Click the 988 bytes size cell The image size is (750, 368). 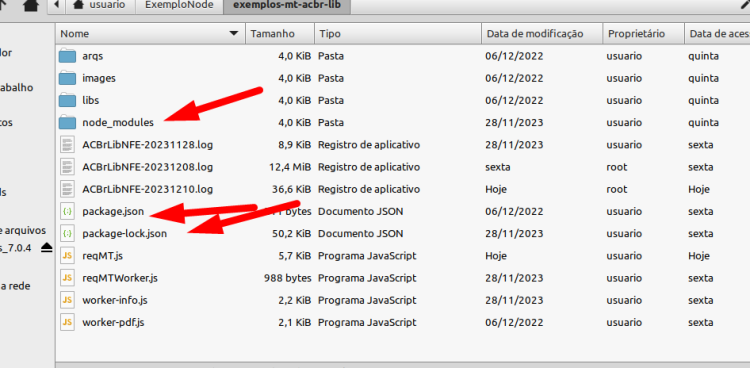(288, 279)
